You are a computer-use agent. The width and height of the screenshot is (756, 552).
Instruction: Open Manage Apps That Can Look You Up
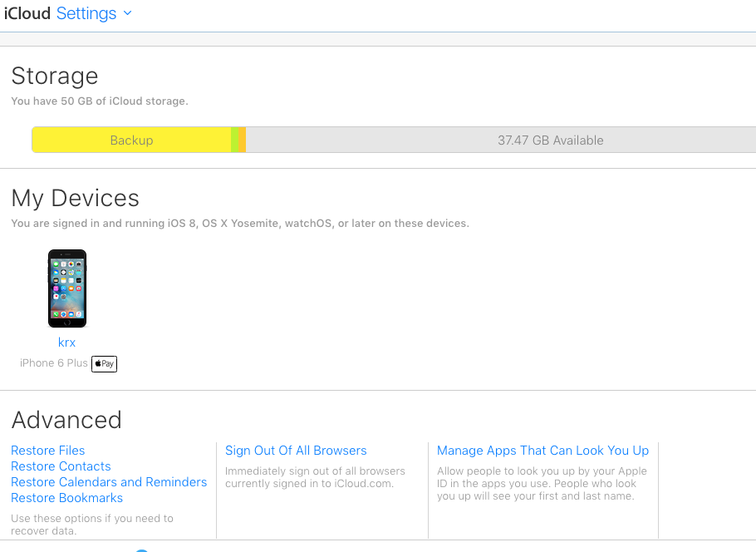[x=542, y=451]
